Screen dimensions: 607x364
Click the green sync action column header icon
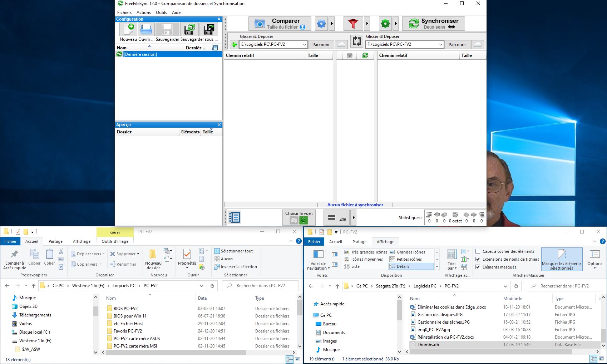[x=365, y=55]
